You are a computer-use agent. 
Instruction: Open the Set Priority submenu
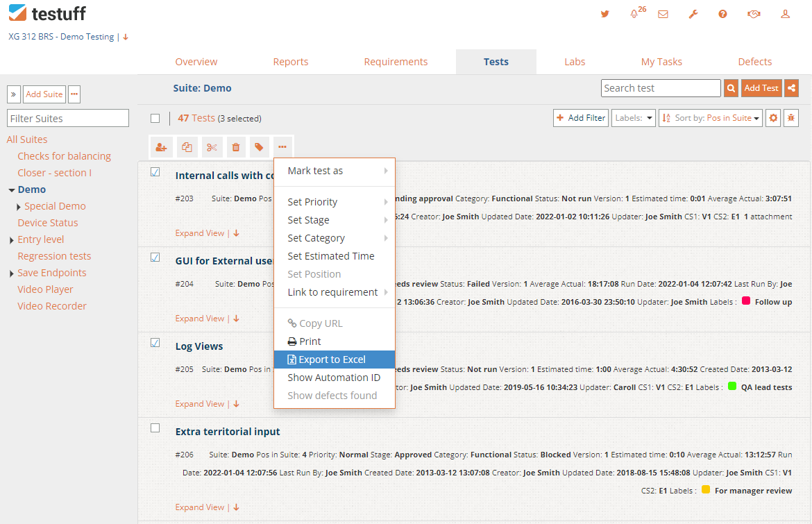(x=335, y=202)
